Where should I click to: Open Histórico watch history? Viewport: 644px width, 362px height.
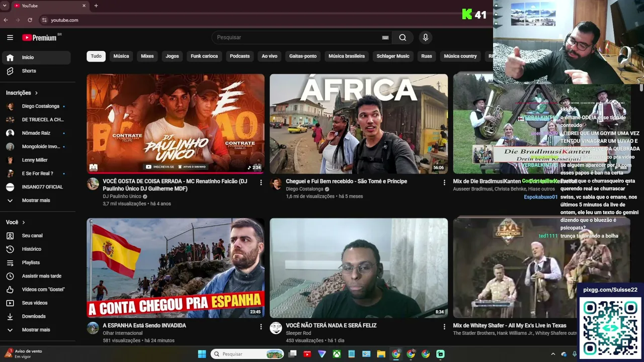pos(36,249)
